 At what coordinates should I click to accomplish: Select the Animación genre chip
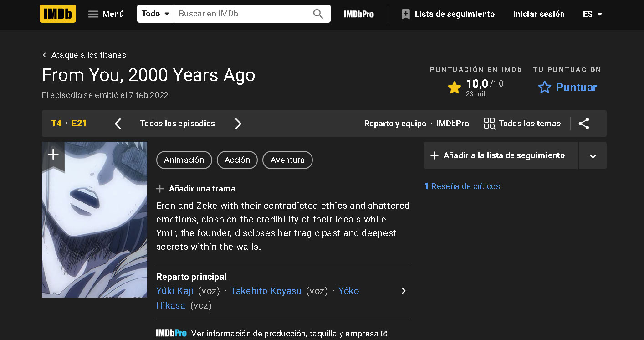point(184,160)
